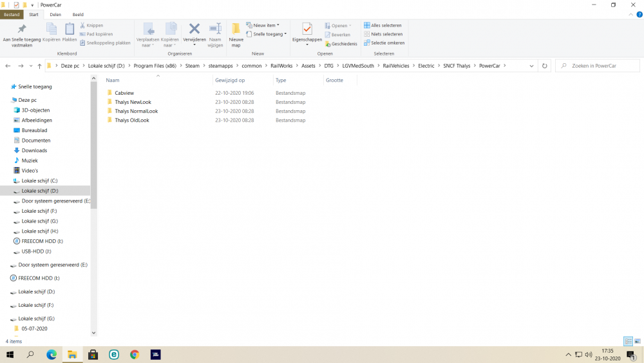Click the RailWorks breadcrumb in the address bar

pos(281,66)
